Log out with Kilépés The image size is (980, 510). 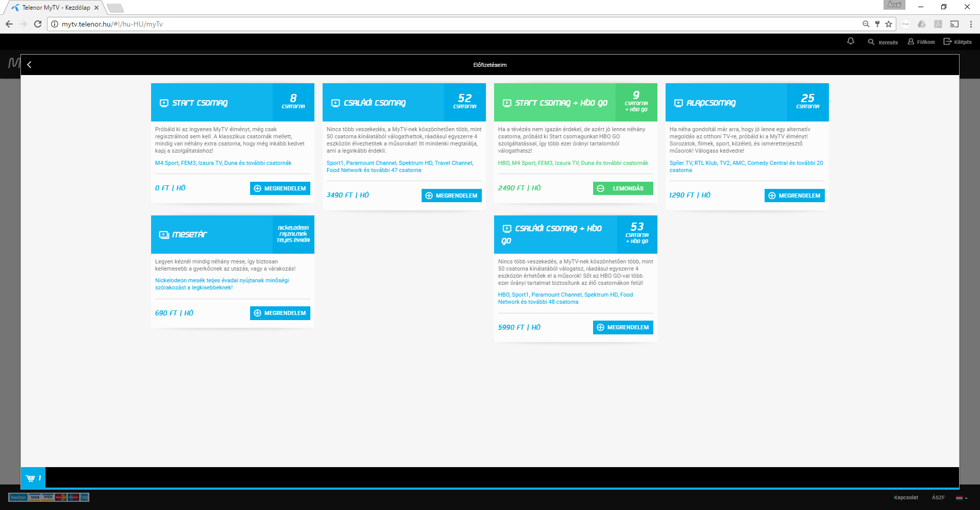(958, 42)
